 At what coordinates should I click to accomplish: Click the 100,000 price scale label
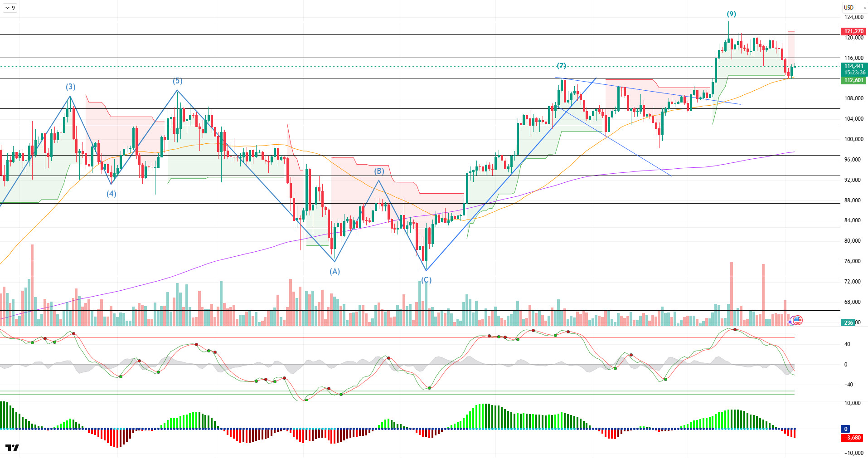tap(853, 139)
